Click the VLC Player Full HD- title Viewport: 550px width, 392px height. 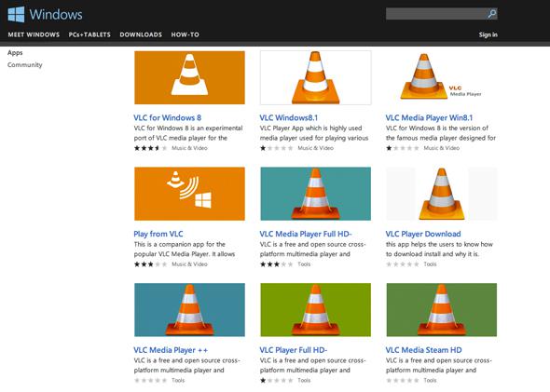point(294,350)
